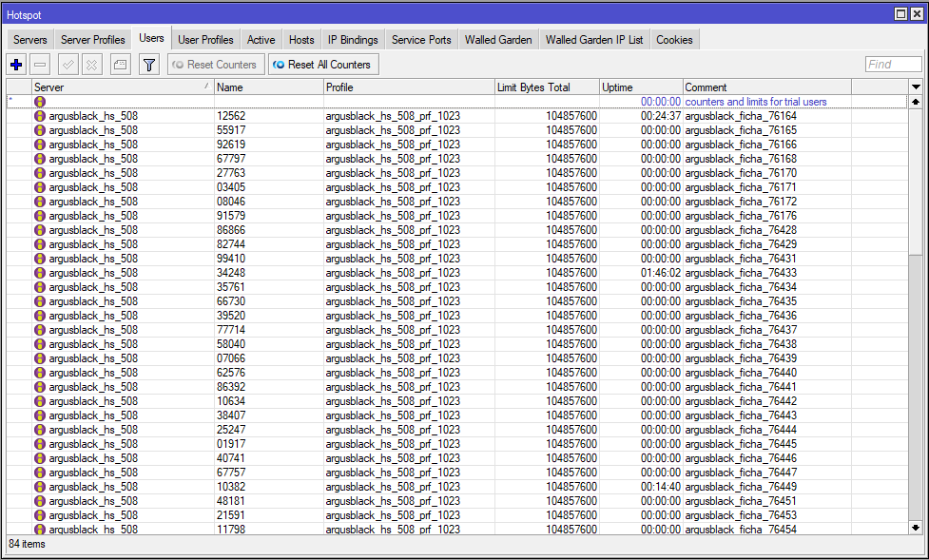Click the X Disable icon in toolbar
The width and height of the screenshot is (929, 560).
(91, 65)
